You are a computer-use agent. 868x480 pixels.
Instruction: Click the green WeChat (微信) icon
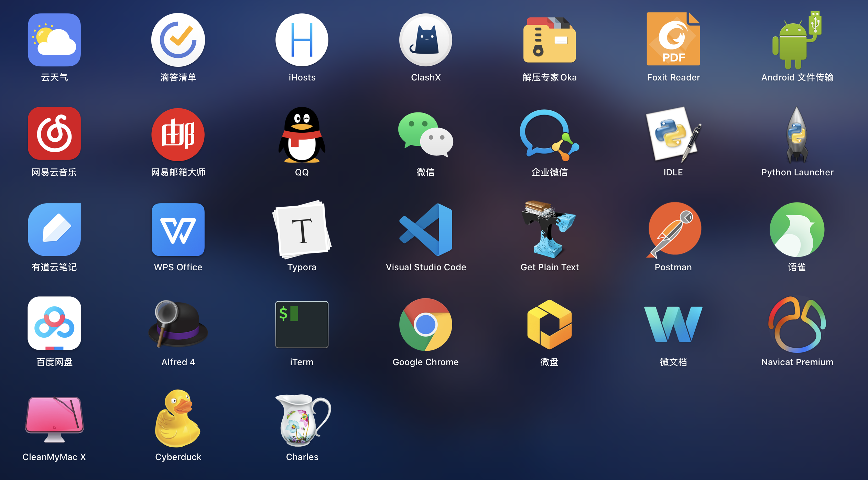pyautogui.click(x=426, y=135)
